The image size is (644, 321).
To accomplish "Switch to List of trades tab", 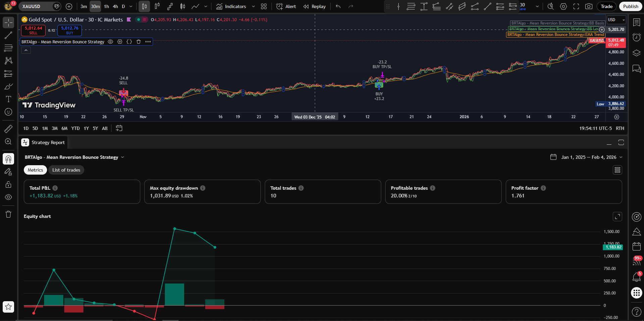I will [66, 170].
